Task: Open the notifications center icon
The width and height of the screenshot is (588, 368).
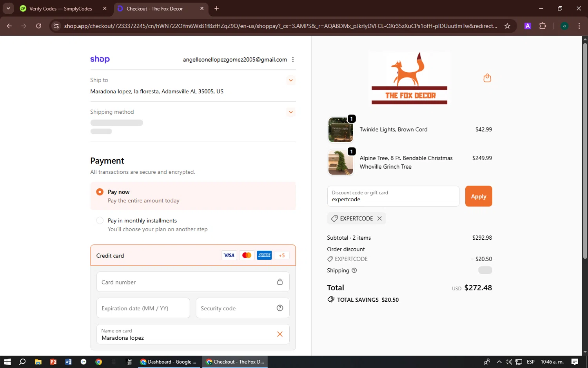Action: coord(575,362)
